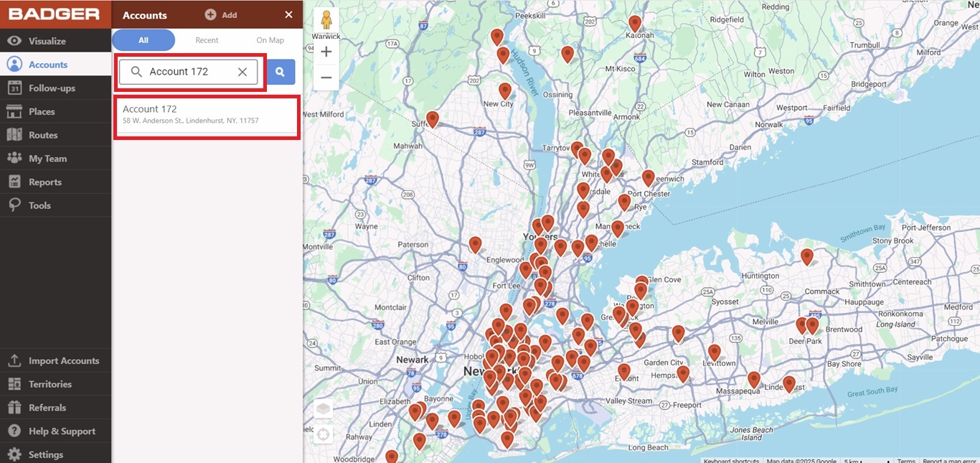Click the map pin near Suffern
This screenshot has width=980, height=463.
pos(433,119)
